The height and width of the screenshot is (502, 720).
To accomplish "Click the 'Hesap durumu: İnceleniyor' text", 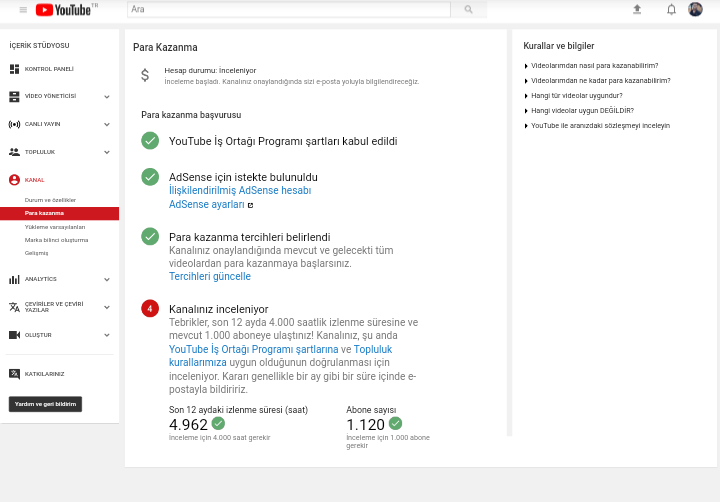I will (x=210, y=71).
